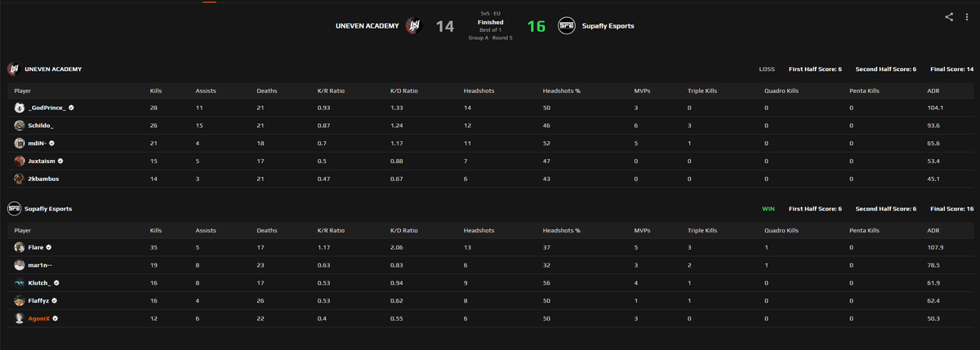Open Juxtaism's avatar
Viewport: 980px width, 350px height.
(x=20, y=161)
